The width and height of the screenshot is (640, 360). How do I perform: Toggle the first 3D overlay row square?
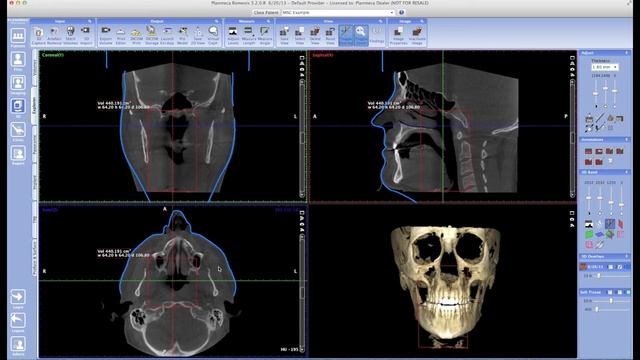pyautogui.click(x=611, y=267)
